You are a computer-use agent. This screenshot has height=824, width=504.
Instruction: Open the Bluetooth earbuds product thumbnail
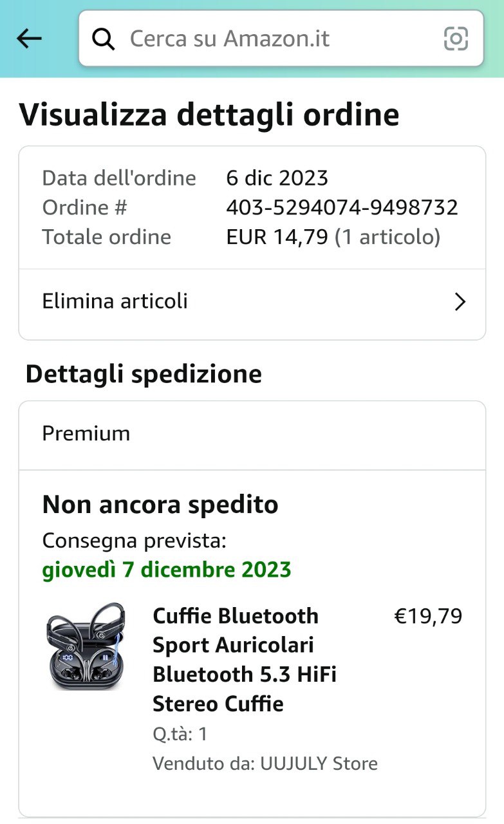pos(86,646)
